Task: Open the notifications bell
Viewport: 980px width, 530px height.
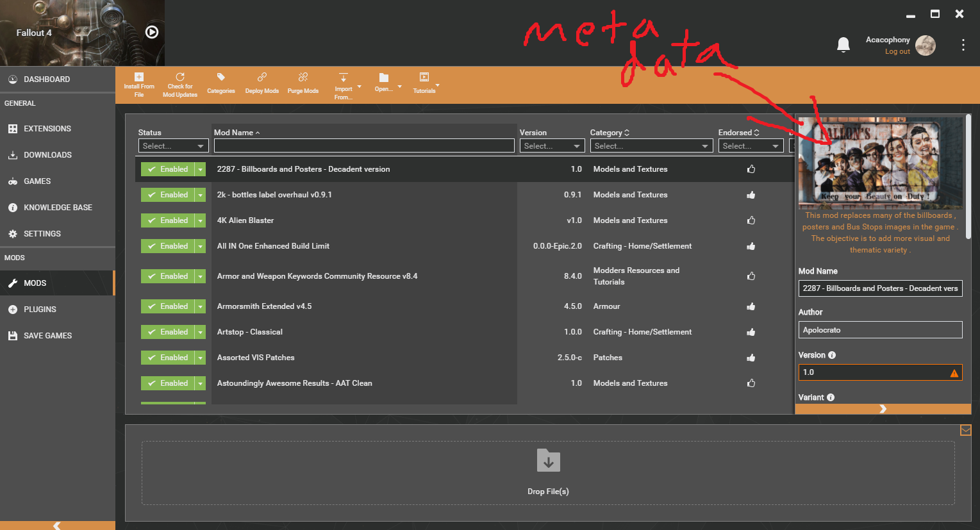Action: point(843,44)
